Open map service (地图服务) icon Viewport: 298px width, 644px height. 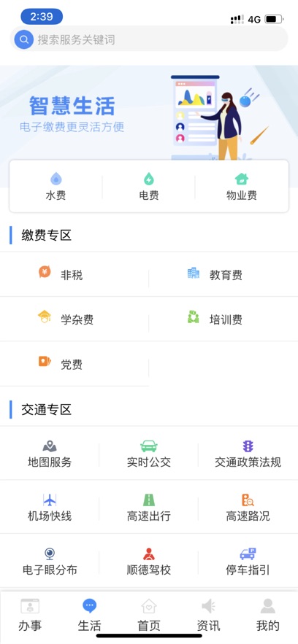coord(50,446)
